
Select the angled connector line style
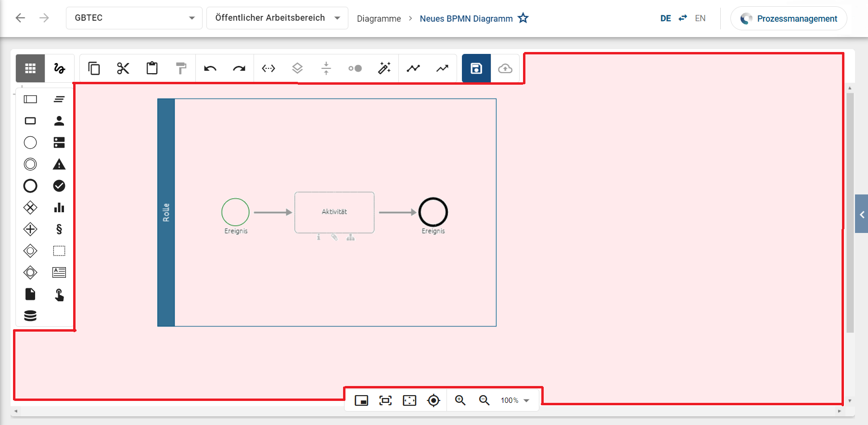point(413,68)
